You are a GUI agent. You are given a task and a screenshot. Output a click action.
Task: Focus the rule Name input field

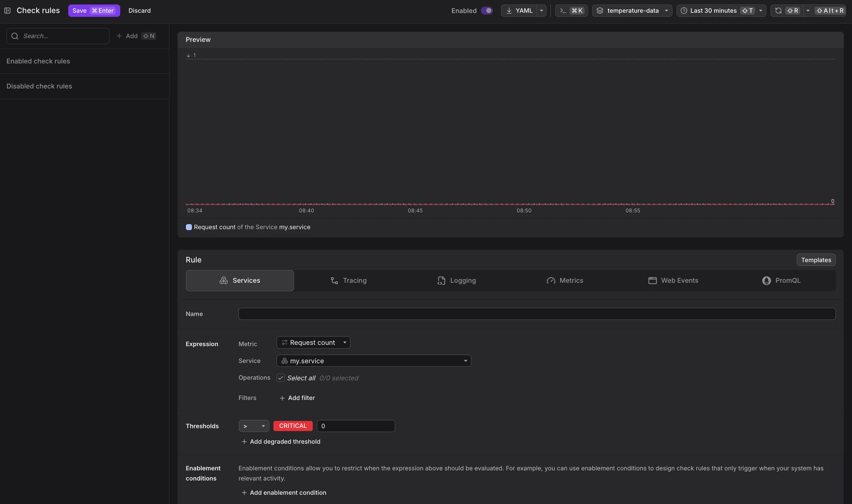click(537, 314)
